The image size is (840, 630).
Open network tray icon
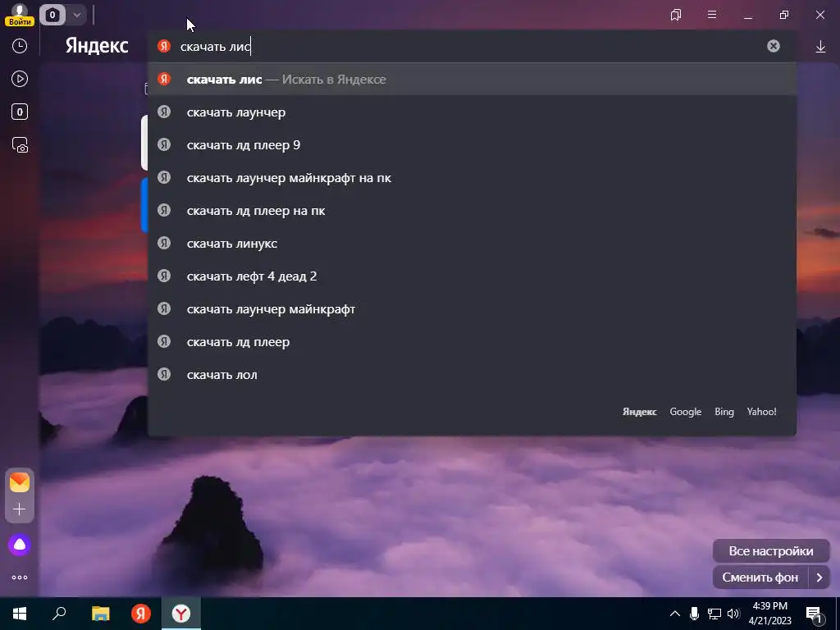pyautogui.click(x=714, y=614)
